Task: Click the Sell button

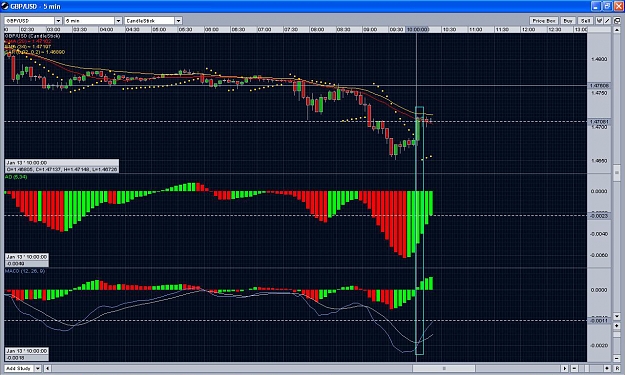Action: (585, 21)
